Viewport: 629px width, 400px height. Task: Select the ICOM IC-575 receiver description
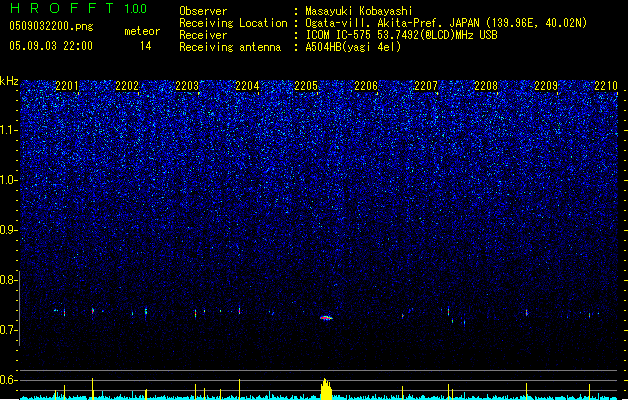pos(402,35)
